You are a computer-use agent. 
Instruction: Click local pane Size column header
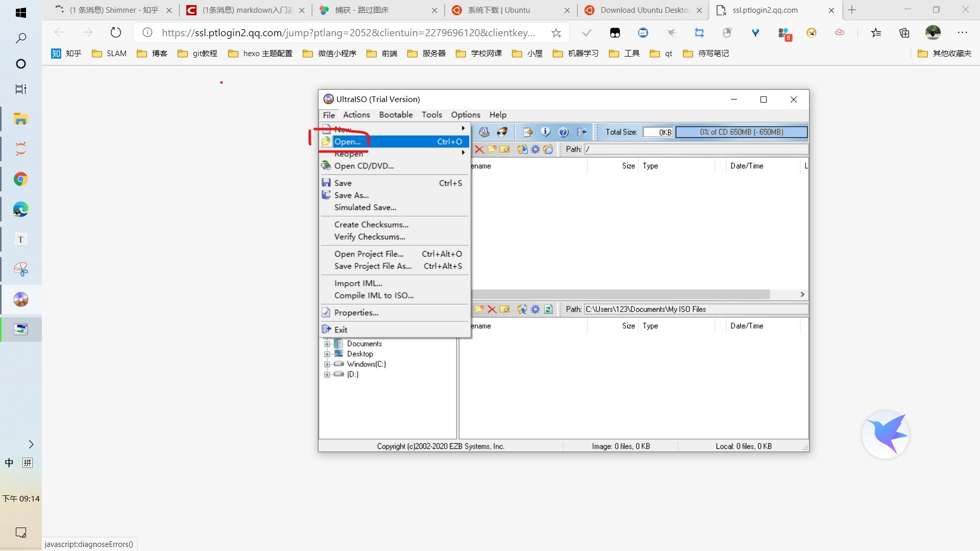(x=612, y=326)
